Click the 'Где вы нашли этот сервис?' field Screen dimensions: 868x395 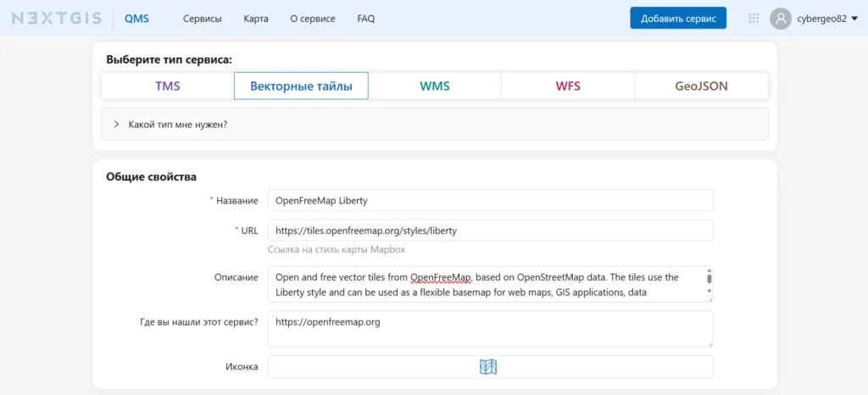coord(491,329)
